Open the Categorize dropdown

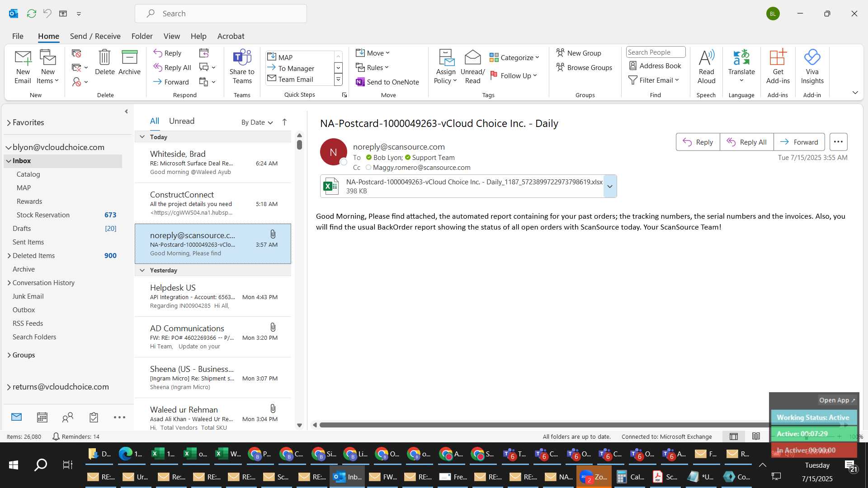coord(514,57)
